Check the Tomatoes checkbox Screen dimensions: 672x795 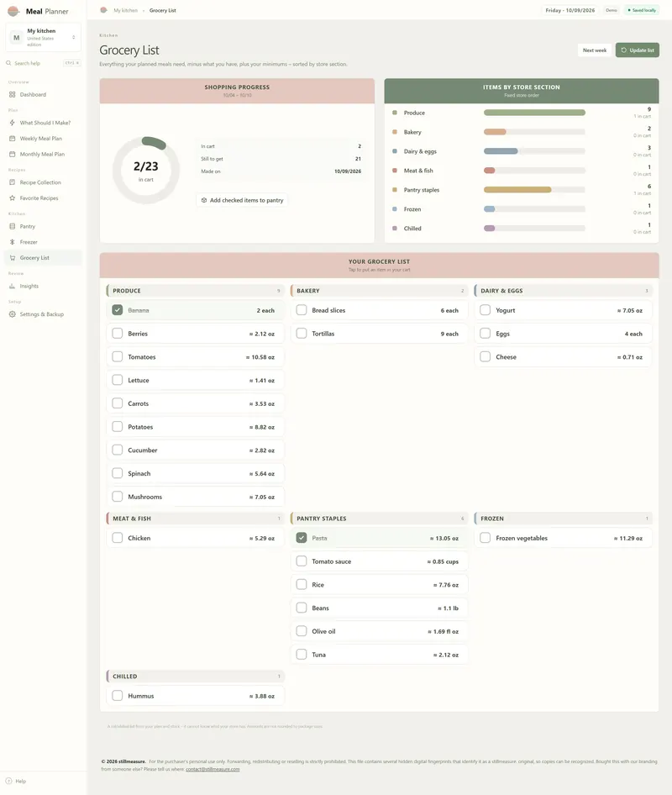(117, 356)
